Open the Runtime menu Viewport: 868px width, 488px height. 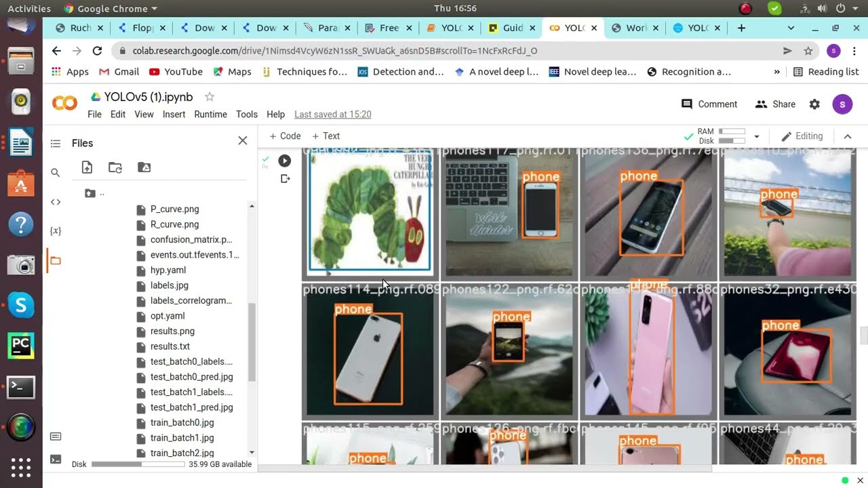pos(210,115)
